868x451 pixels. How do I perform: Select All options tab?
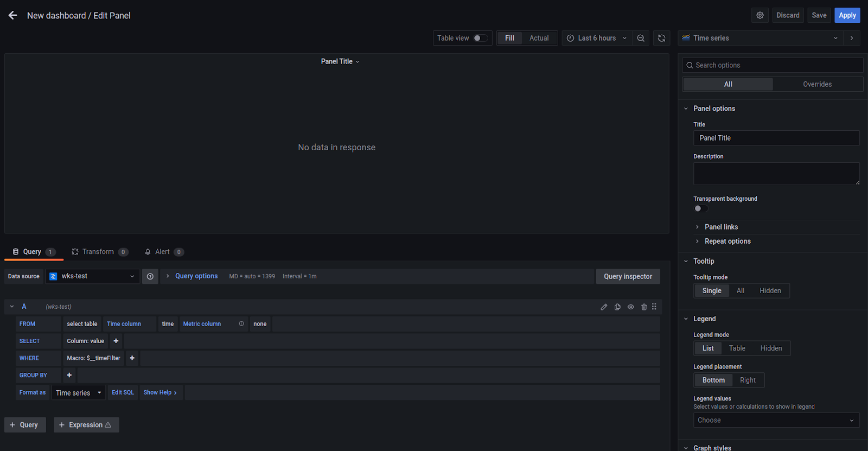728,84
